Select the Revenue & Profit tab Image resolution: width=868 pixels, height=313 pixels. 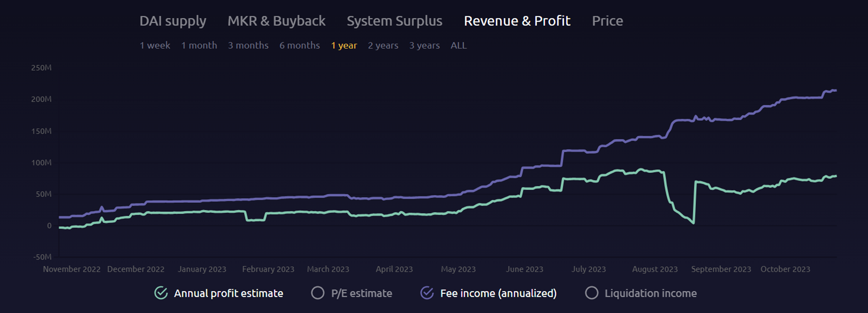pos(517,21)
